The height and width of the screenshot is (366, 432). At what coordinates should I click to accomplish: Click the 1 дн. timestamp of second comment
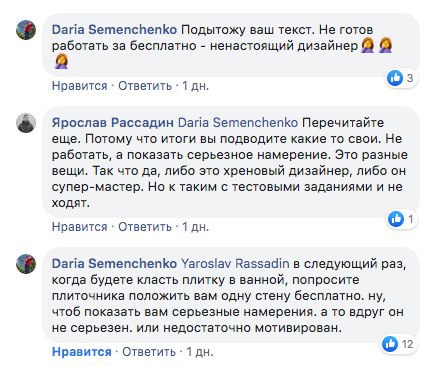[x=195, y=227]
